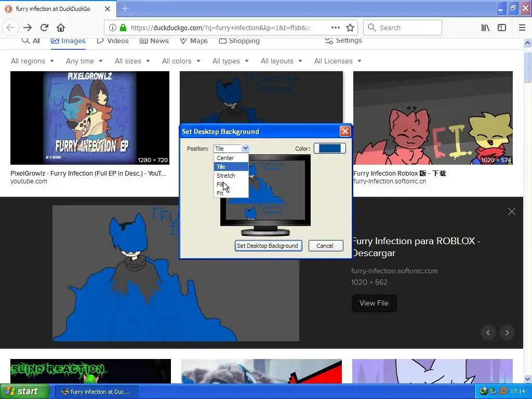Image resolution: width=532 pixels, height=399 pixels.
Task: Show the previous image with left arrow
Action: (488, 332)
